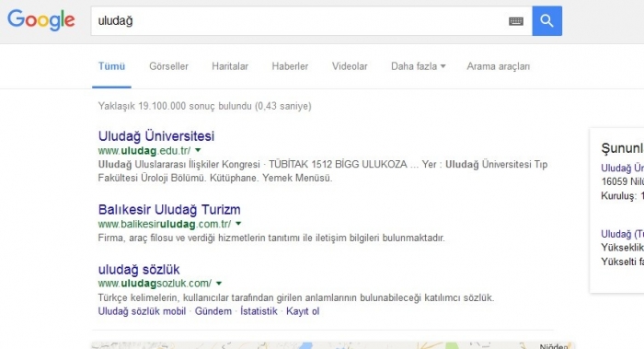644x349 pixels.
Task: Expand arrow next to www.uludag.edu.tr
Action: 198,150
